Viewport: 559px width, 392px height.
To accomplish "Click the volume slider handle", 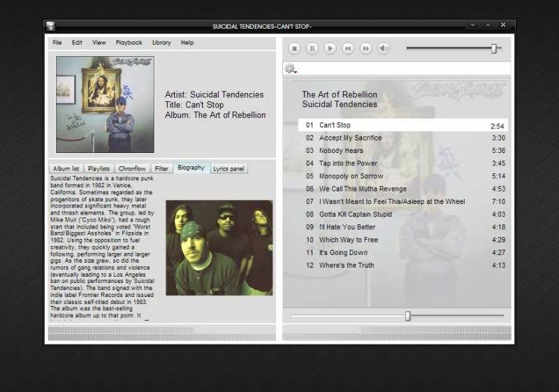I will pyautogui.click(x=494, y=48).
